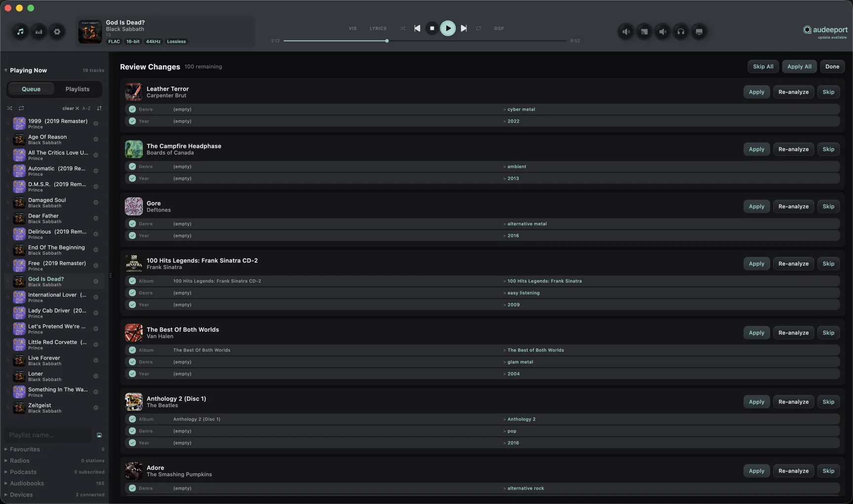853x504 pixels.
Task: Collapse the Playing Now section
Action: pos(6,70)
